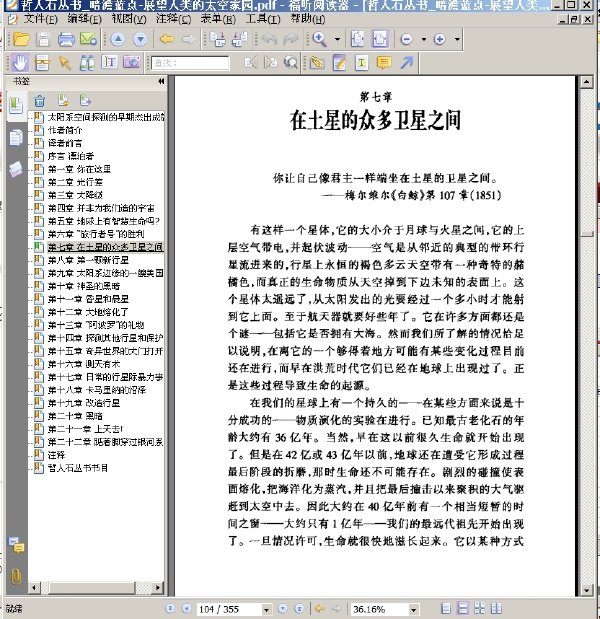Viewport: 600px width, 619px height.
Task: Click the binoculars search icon
Action: pos(87,62)
